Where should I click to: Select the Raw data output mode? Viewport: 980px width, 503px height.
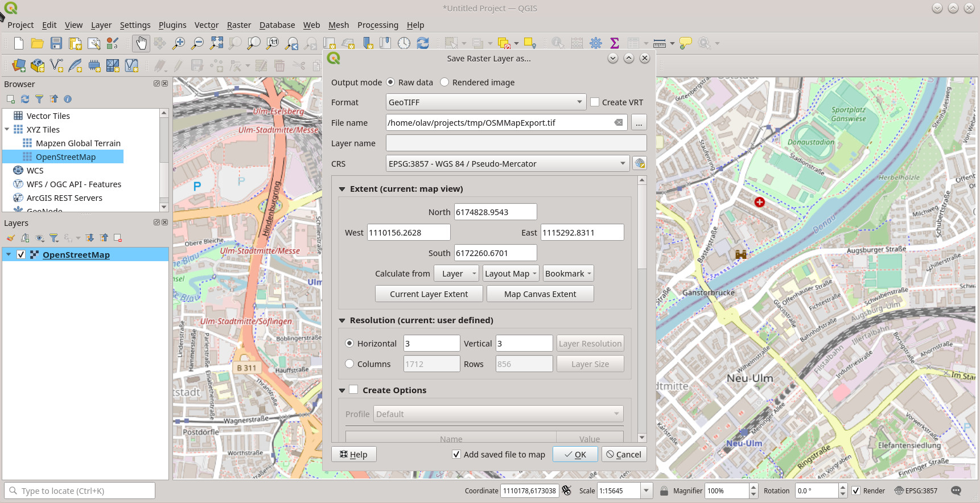click(x=390, y=82)
